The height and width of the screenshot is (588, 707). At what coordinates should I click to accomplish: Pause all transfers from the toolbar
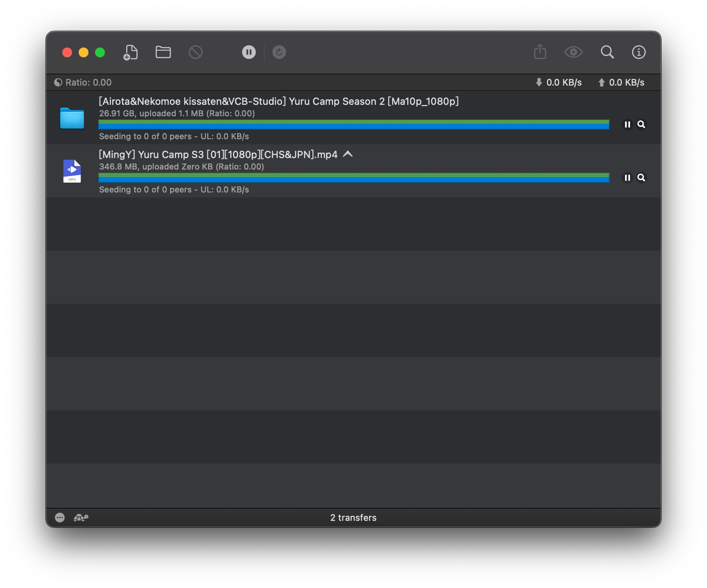click(249, 52)
